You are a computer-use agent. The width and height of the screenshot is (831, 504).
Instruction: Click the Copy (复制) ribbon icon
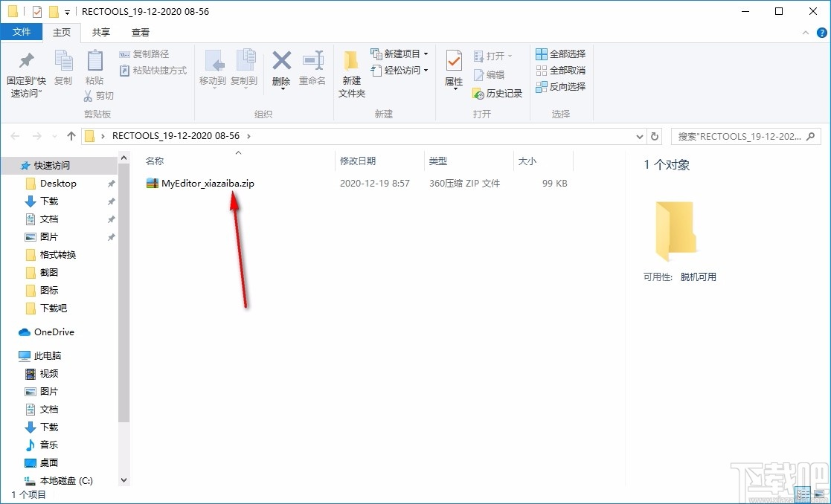pyautogui.click(x=63, y=61)
